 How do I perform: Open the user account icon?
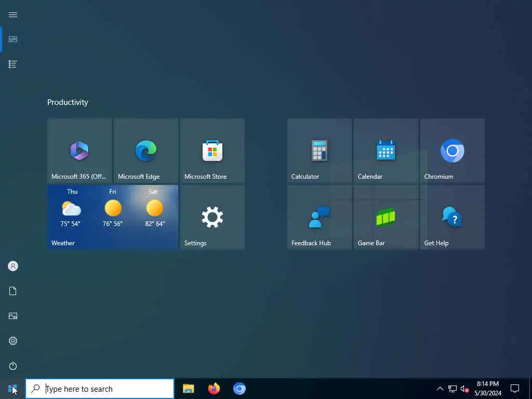(x=13, y=266)
